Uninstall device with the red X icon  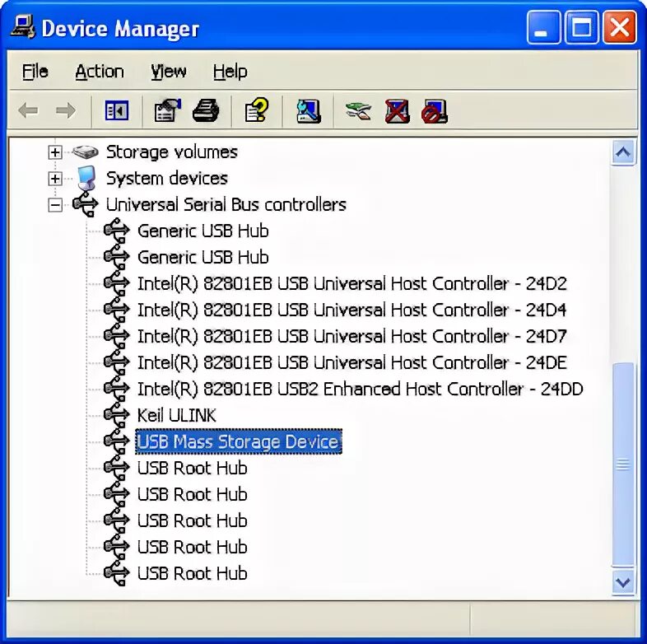coord(397,111)
